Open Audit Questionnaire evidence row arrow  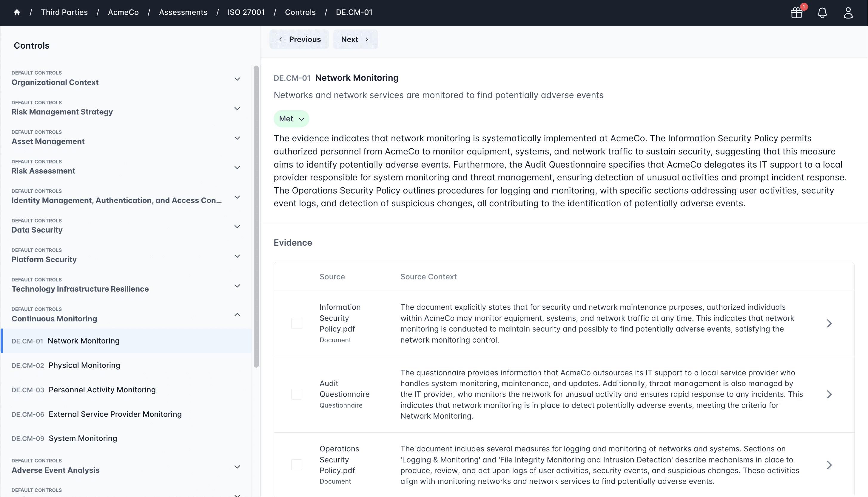[829, 394]
